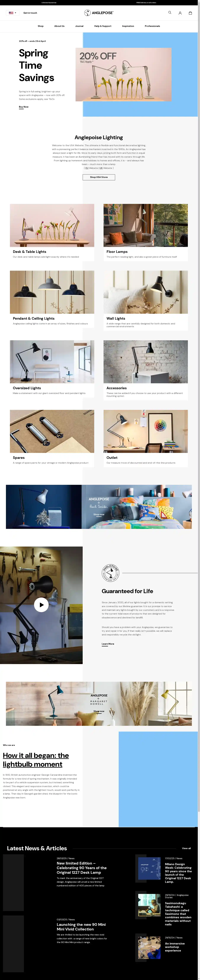This screenshot has width=200, height=980.
Task: Open the Desk & Table Lights category image
Action: click(52, 225)
